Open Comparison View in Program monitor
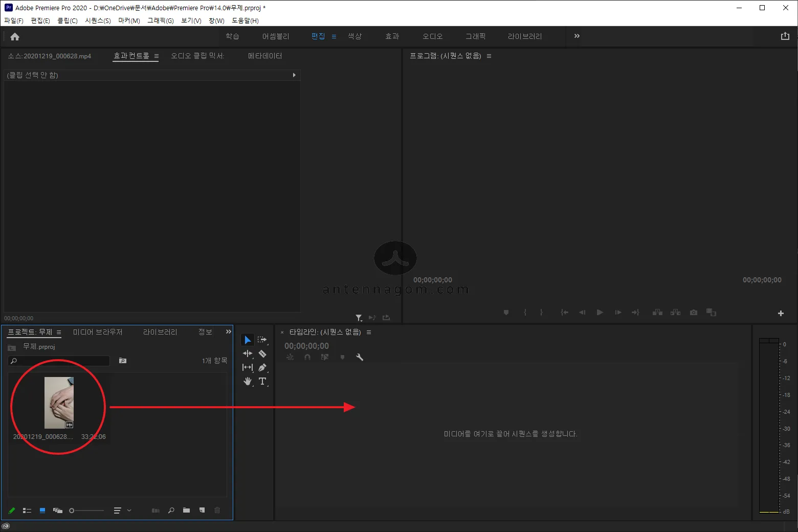Image resolution: width=798 pixels, height=532 pixels. click(711, 313)
